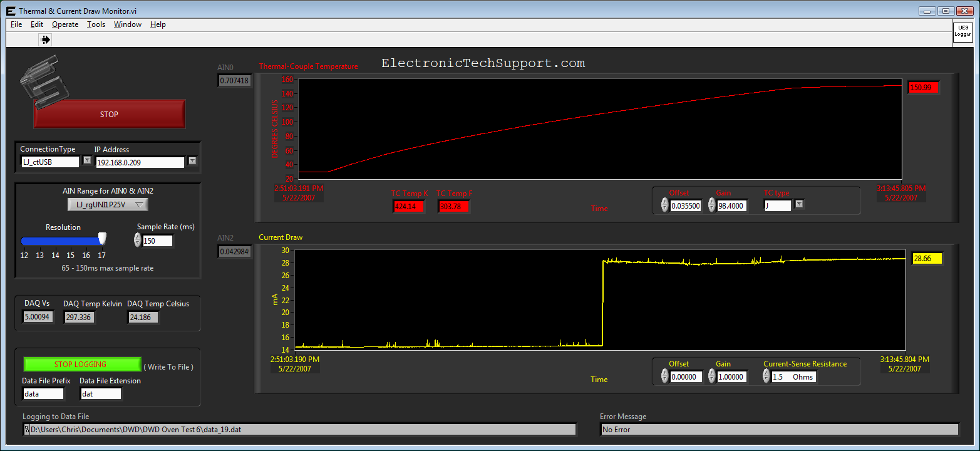Open the ConnectionType dropdown arrow

(x=87, y=160)
